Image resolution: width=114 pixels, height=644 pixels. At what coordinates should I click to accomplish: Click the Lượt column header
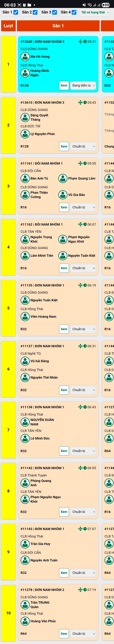tap(8, 26)
